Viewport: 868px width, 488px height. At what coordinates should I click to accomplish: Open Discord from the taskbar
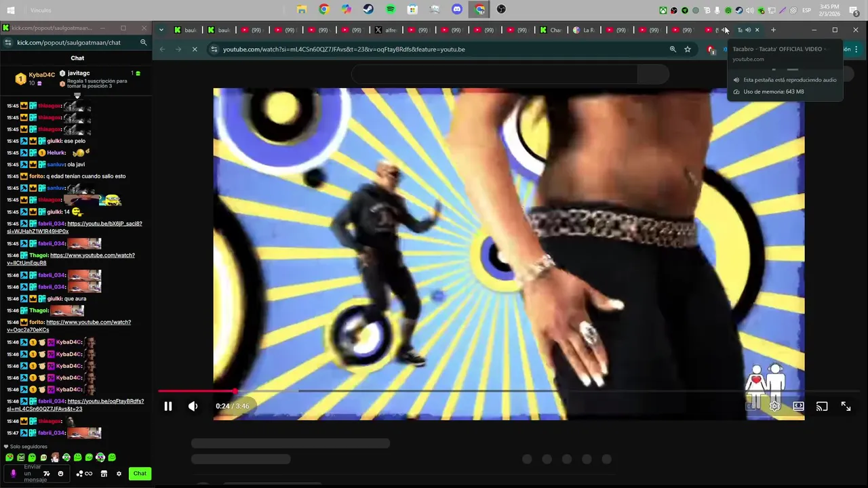[x=457, y=9]
